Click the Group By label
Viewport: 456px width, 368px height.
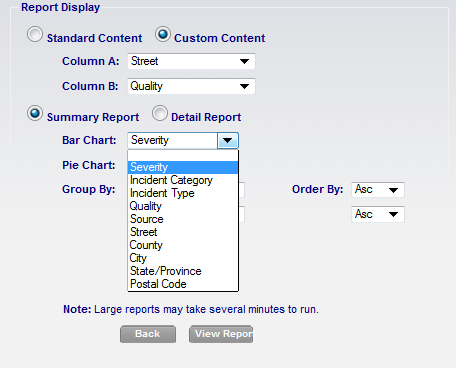89,189
